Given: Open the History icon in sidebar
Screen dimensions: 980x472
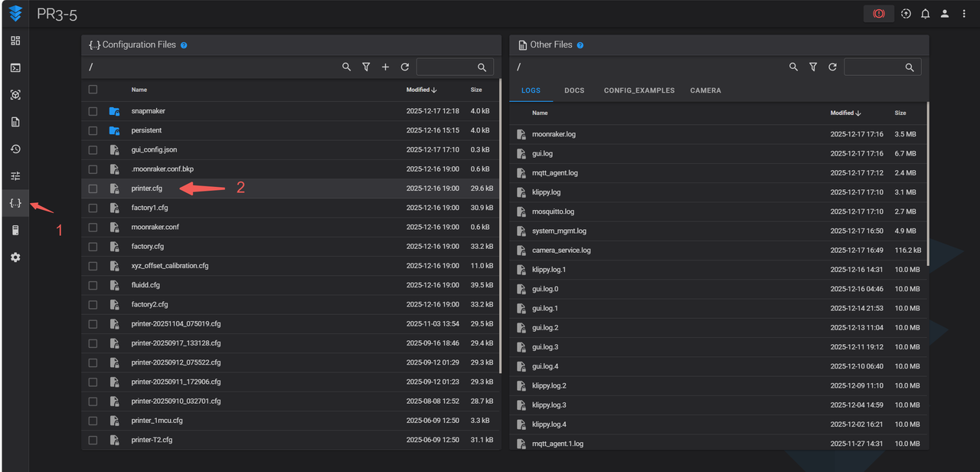Looking at the screenshot, I should coord(15,149).
